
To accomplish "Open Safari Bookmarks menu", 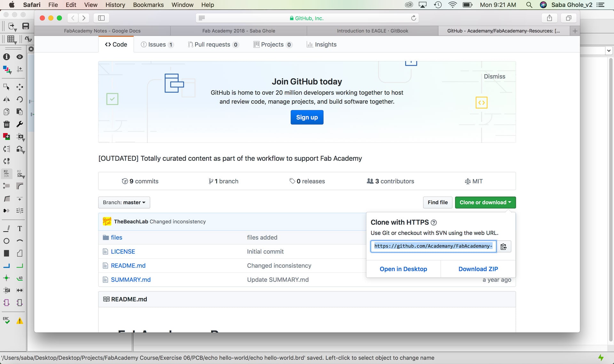I will pyautogui.click(x=148, y=5).
